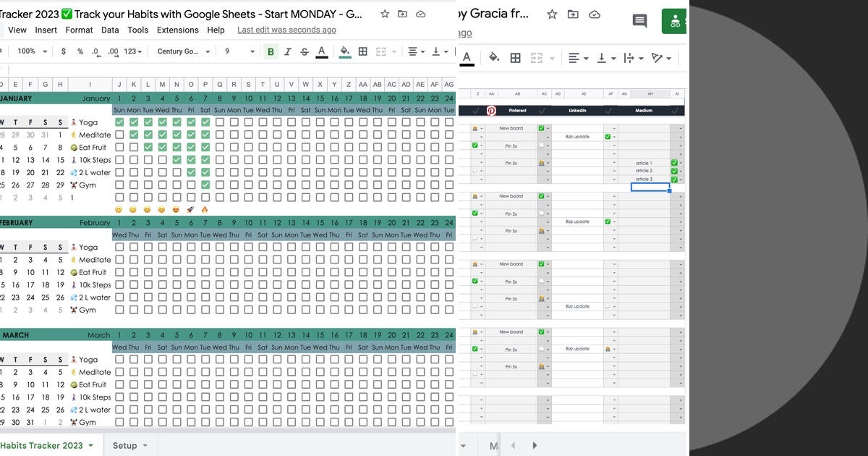
Task: Star the Habit Tracker 2023 spreadsheet
Action: 385,14
